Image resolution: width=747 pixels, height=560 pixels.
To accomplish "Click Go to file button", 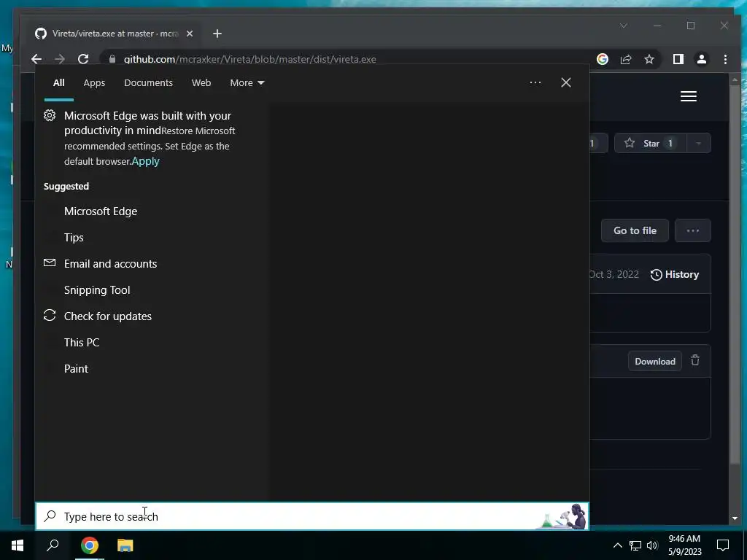I will click(635, 230).
